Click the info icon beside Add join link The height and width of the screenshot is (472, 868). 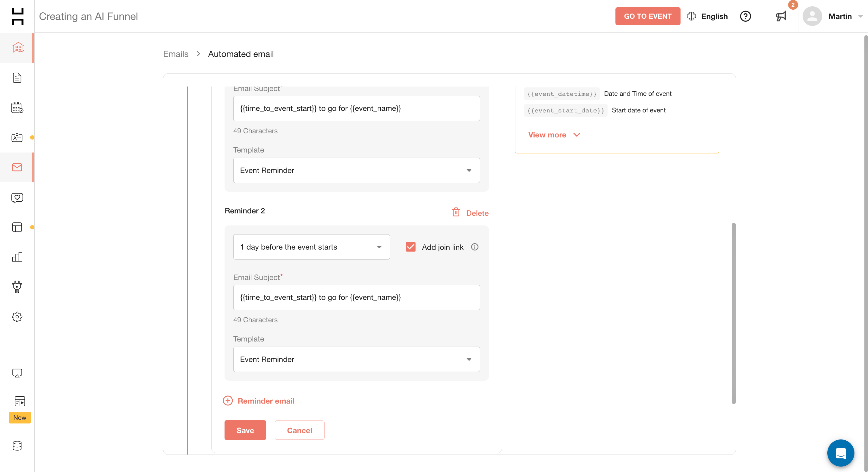(475, 247)
